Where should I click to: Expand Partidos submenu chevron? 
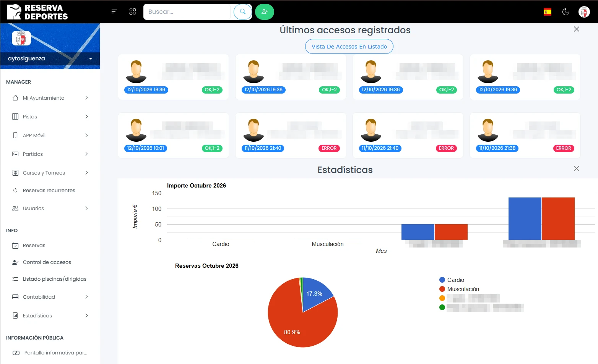tap(86, 154)
